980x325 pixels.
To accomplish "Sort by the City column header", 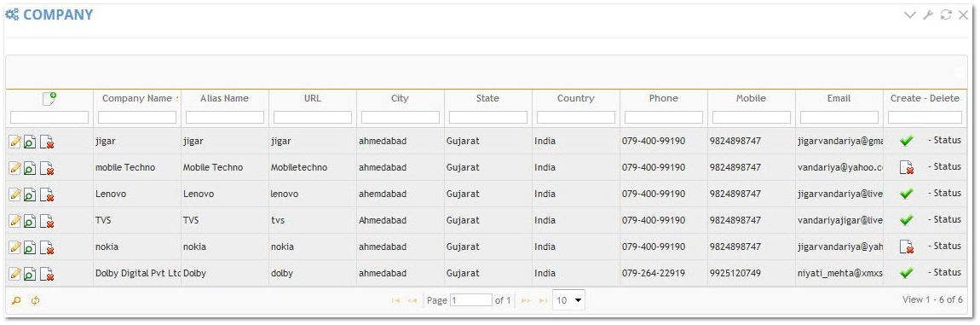I will click(400, 98).
